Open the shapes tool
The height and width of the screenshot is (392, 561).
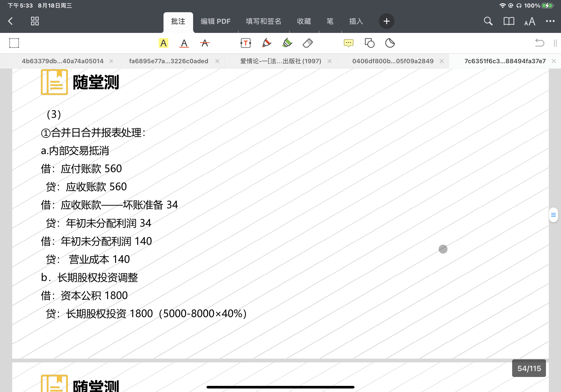[x=370, y=43]
